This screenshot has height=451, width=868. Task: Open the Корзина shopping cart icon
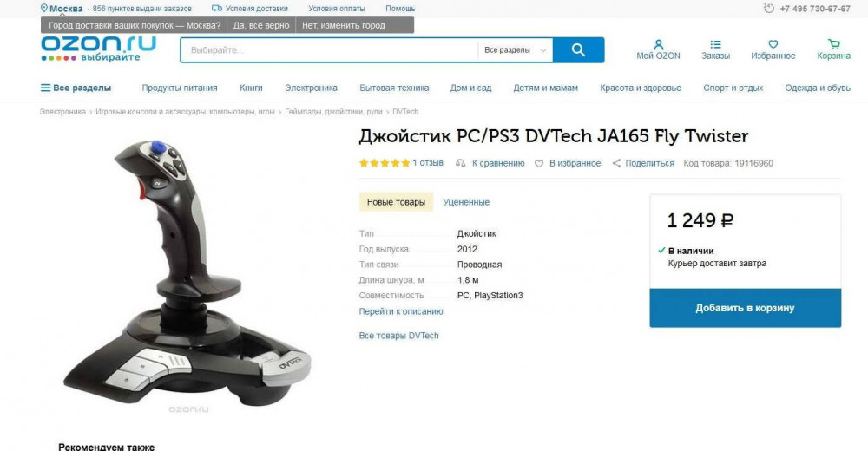tap(833, 44)
